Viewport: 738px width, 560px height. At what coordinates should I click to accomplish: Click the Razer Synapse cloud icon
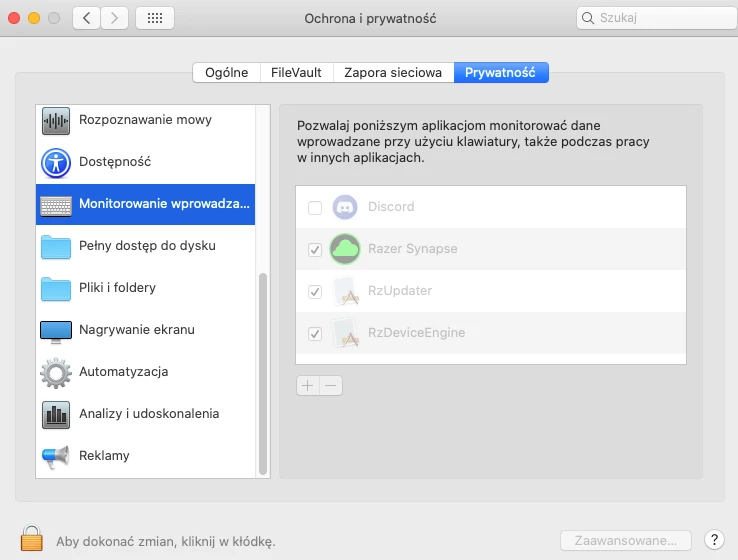[x=345, y=249]
